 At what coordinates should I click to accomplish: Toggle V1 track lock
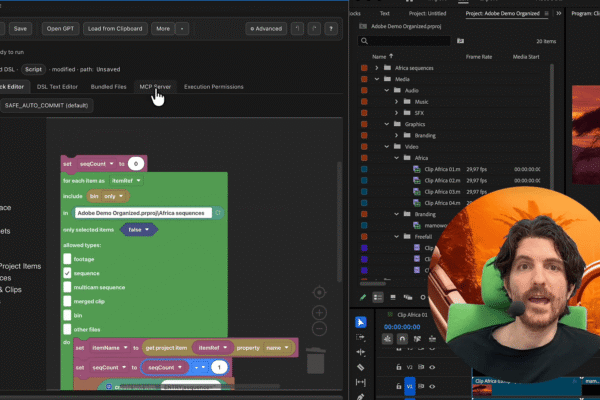coord(398,386)
